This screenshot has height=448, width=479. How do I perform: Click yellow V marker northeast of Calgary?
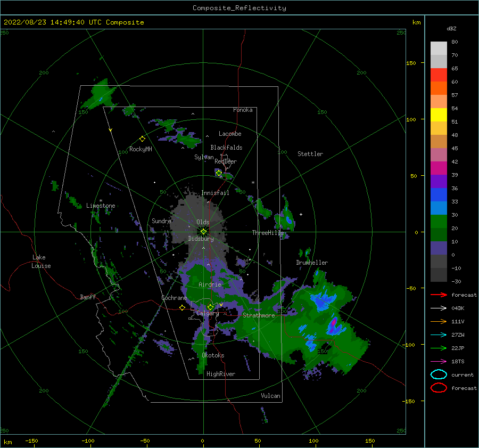[x=221, y=305]
